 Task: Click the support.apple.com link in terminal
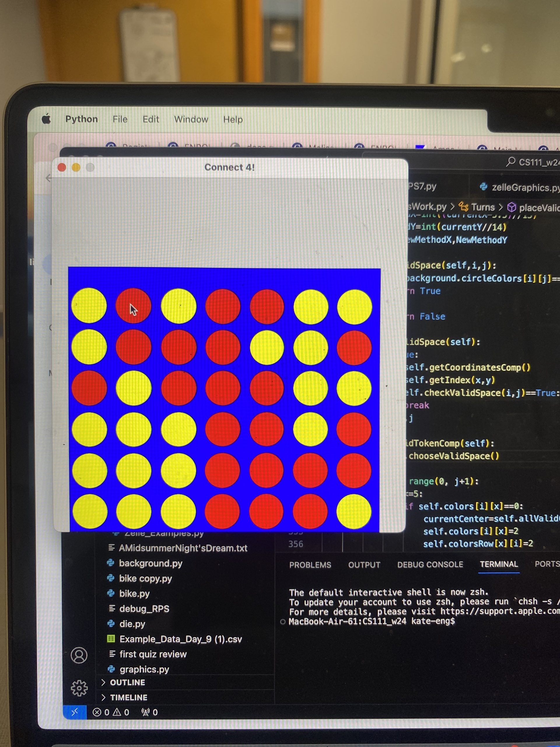click(x=500, y=611)
